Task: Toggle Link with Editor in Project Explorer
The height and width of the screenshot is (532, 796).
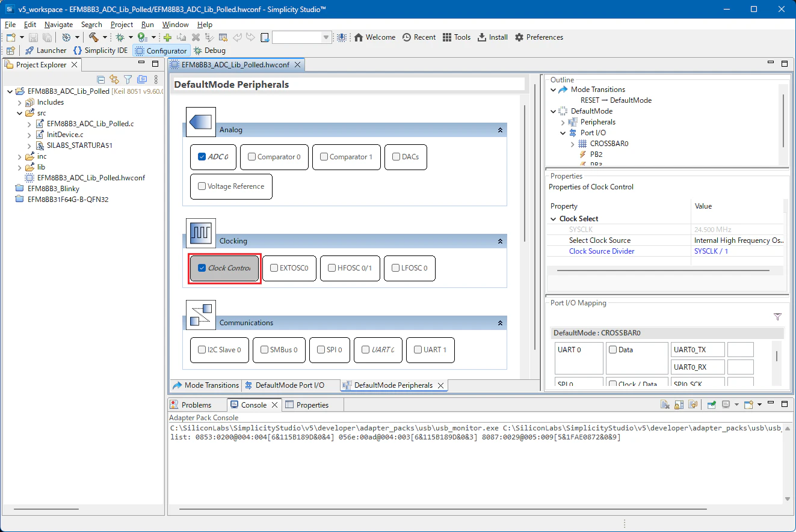Action: (x=114, y=79)
